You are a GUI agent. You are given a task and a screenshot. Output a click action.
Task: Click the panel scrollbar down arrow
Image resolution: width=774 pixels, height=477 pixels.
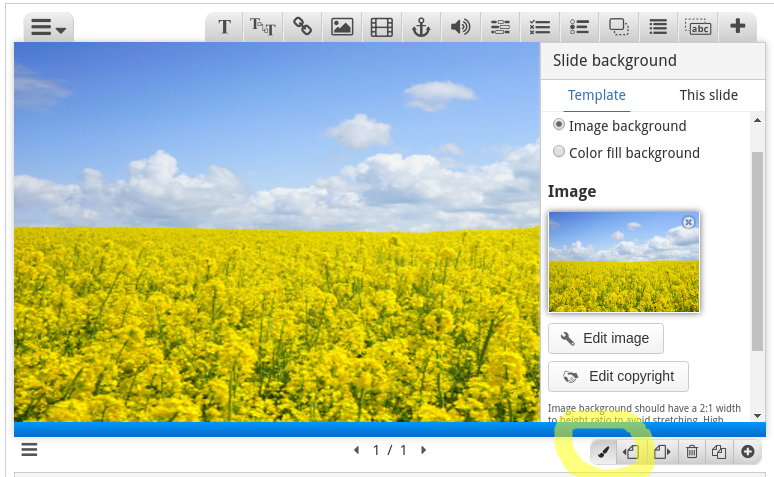pyautogui.click(x=757, y=416)
